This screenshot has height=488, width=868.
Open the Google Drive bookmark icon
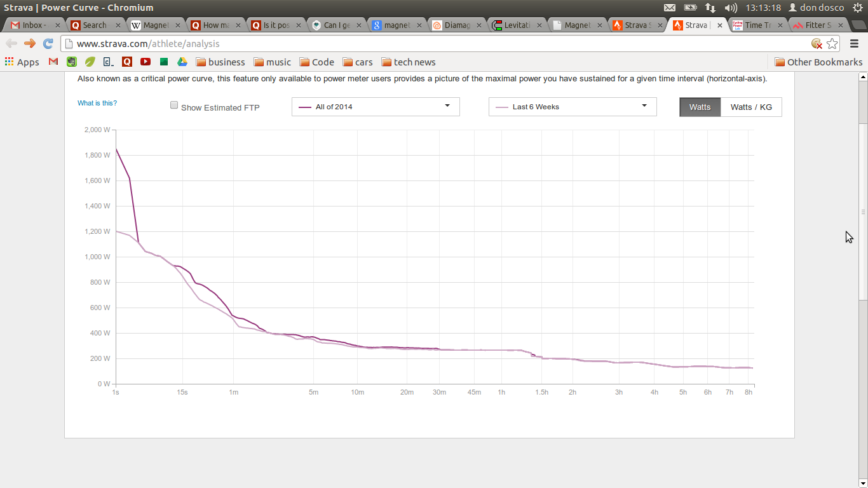[182, 62]
